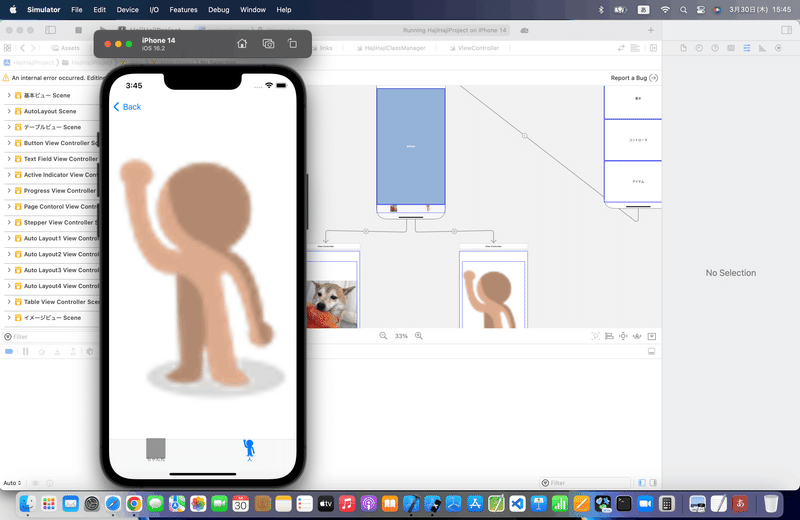This screenshot has height=520, width=800.
Task: Open the Assets tab in Xcode
Action: (x=66, y=48)
